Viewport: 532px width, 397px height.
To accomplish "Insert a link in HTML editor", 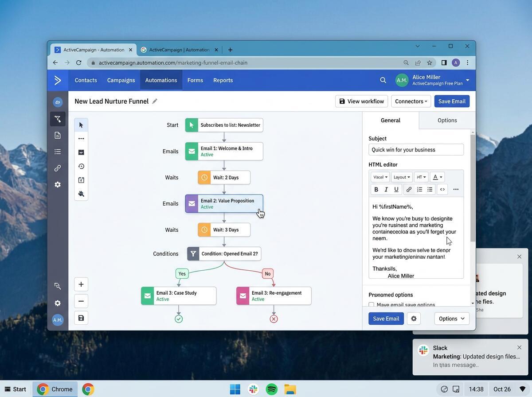I will 409,190.
